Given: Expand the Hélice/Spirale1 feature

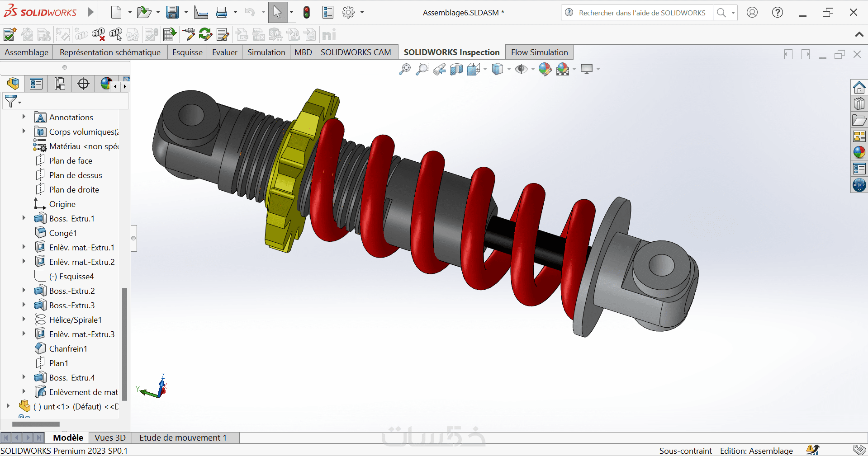Looking at the screenshot, I should [x=24, y=320].
